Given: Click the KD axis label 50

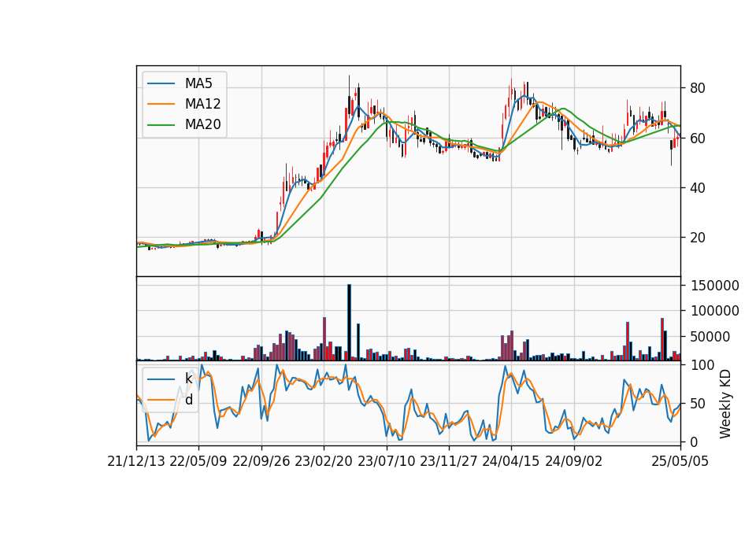Looking at the screenshot, I should (x=698, y=404).
